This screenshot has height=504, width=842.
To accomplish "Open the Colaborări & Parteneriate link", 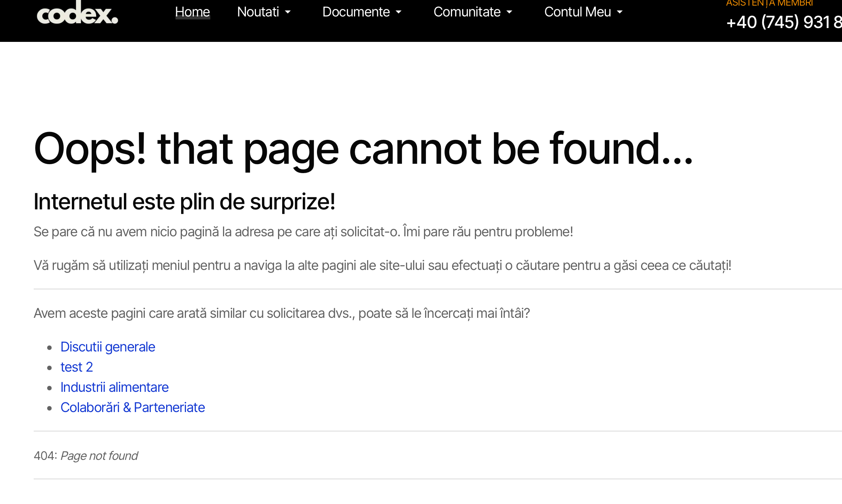I will pos(132,408).
